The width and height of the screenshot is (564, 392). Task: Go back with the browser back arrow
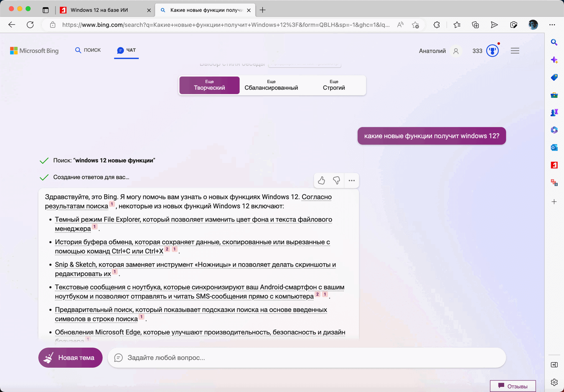(x=12, y=25)
